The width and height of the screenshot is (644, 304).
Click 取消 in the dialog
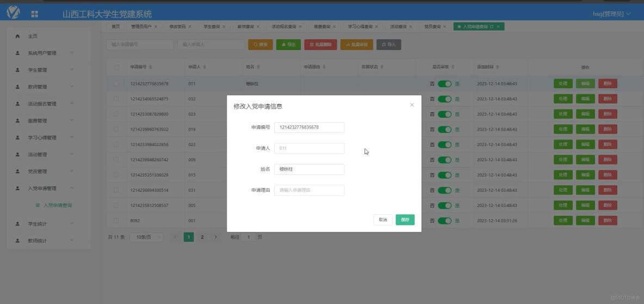383,220
